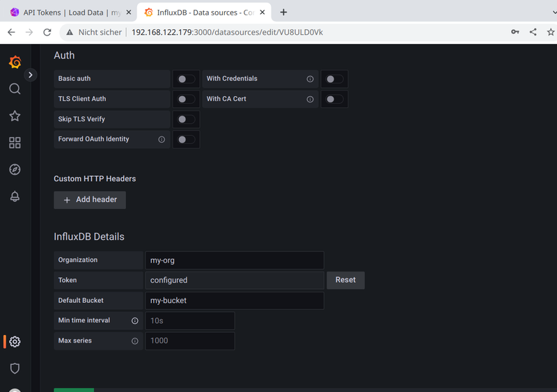
Task: Click the Auth section heading
Action: click(64, 56)
